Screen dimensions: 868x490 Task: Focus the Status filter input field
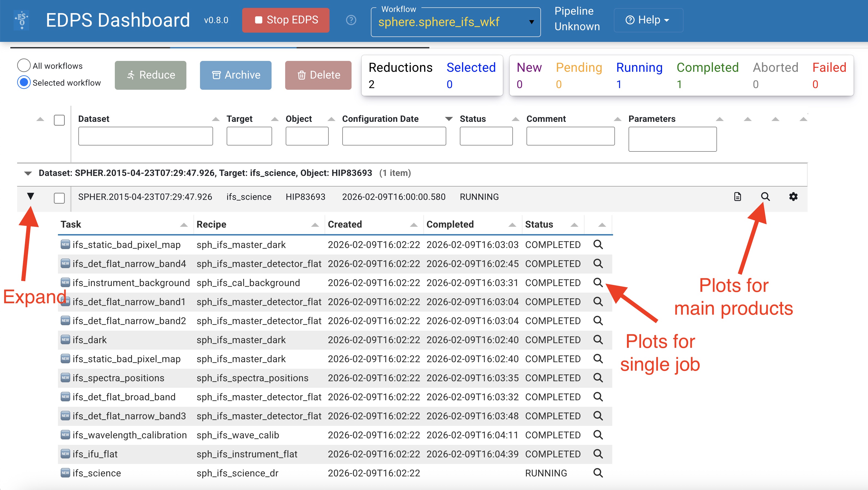[486, 136]
